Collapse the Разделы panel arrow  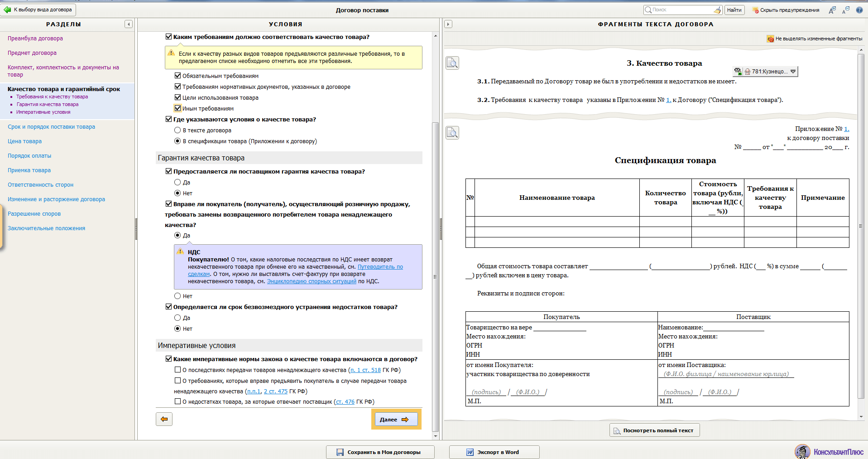point(129,24)
